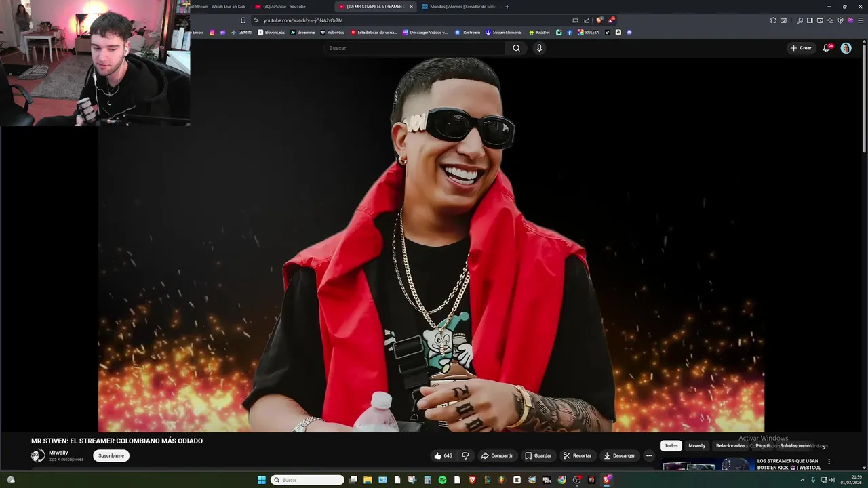The height and width of the screenshot is (488, 868).
Task: Focus the YouTube Buscar search field
Action: click(x=415, y=48)
